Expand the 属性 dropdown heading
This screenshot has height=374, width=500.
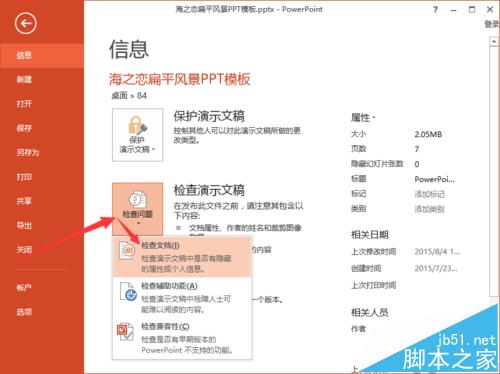click(363, 117)
